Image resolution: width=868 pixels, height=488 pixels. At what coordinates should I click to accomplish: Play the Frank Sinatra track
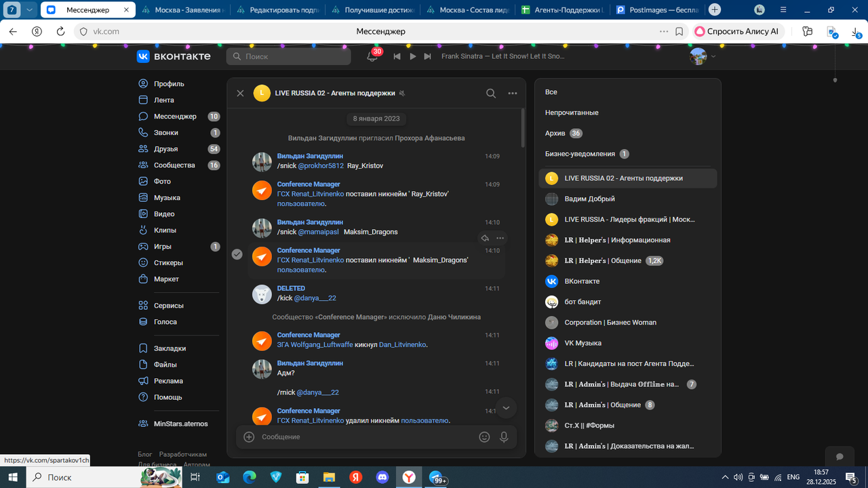[x=412, y=56]
